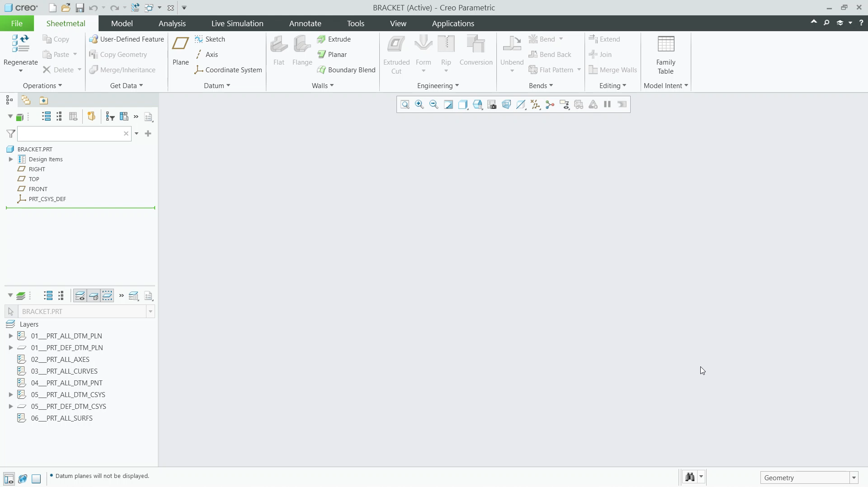Open the View Manager camera icon
Viewport: 868px width, 487px height.
coord(492,104)
